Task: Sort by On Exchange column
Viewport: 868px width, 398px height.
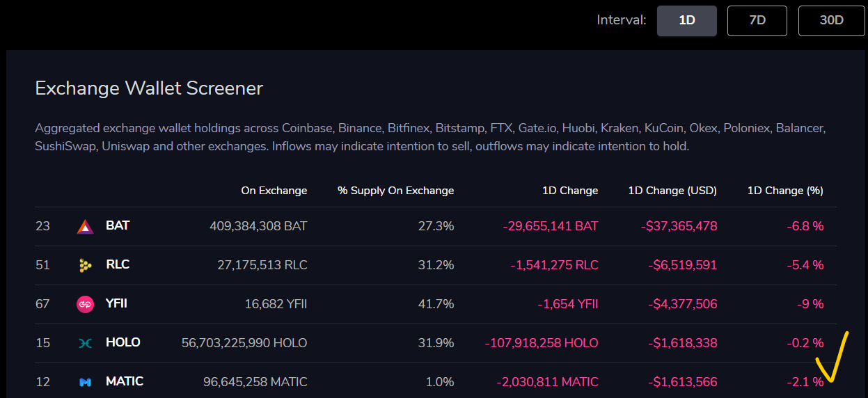Action: (x=274, y=191)
